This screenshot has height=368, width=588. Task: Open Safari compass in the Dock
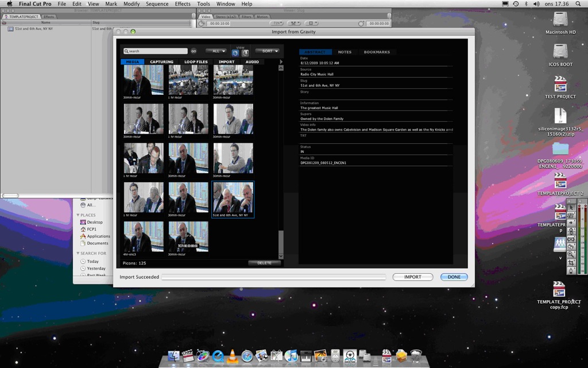click(x=247, y=355)
